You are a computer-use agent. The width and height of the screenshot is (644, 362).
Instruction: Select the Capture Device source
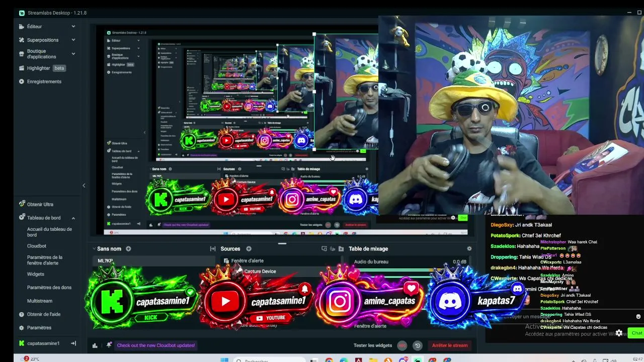click(x=283, y=271)
